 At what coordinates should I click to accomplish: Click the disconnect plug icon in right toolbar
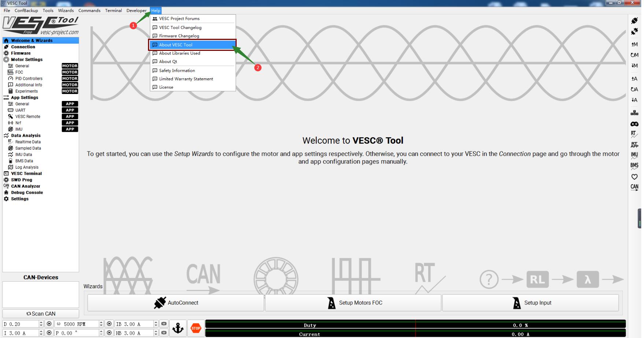[634, 32]
